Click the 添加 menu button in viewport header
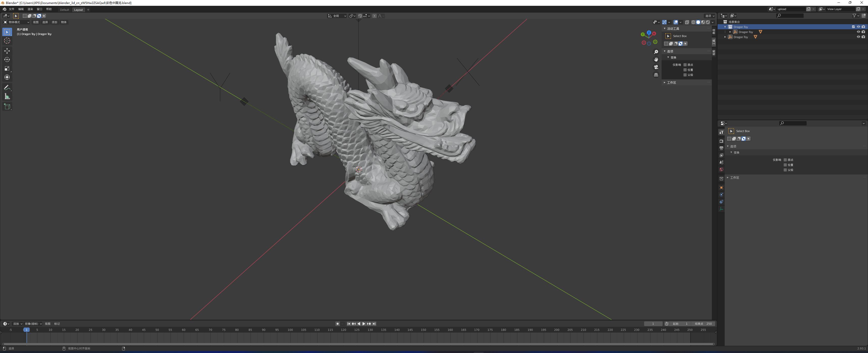868x353 pixels. 54,22
